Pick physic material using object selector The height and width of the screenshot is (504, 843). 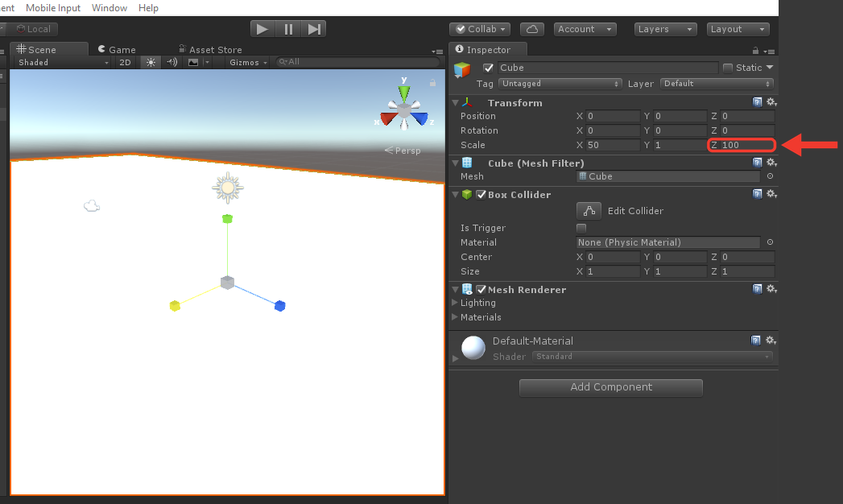pyautogui.click(x=770, y=242)
